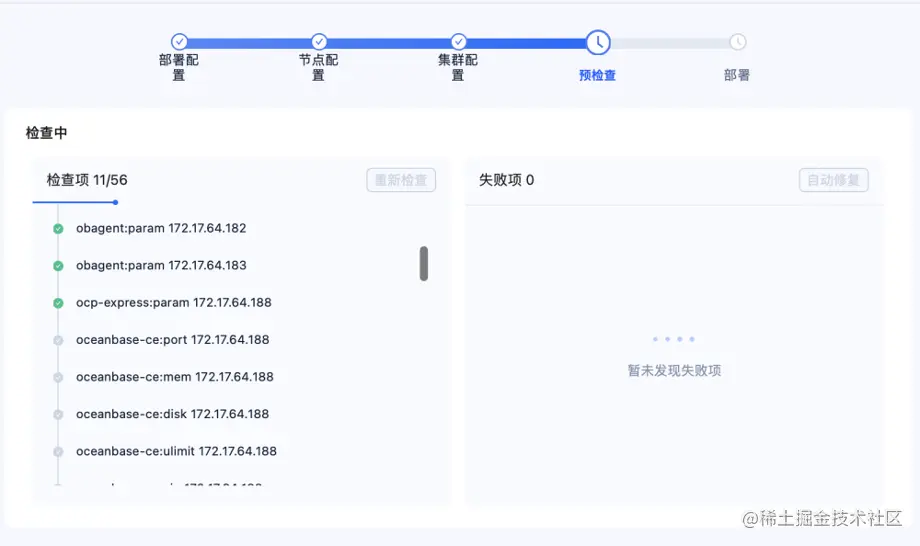Click the ocp-express:param 172.17.64.188 row text
The image size is (920, 546).
(x=174, y=303)
